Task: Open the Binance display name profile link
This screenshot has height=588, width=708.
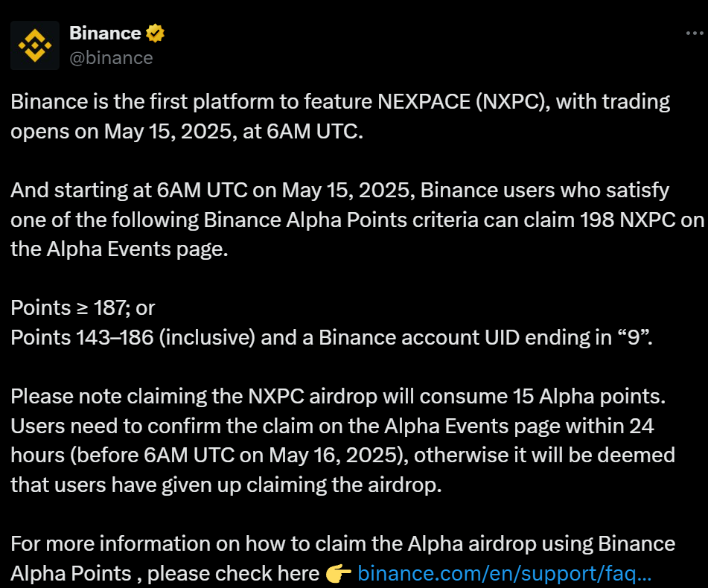Action: click(105, 33)
